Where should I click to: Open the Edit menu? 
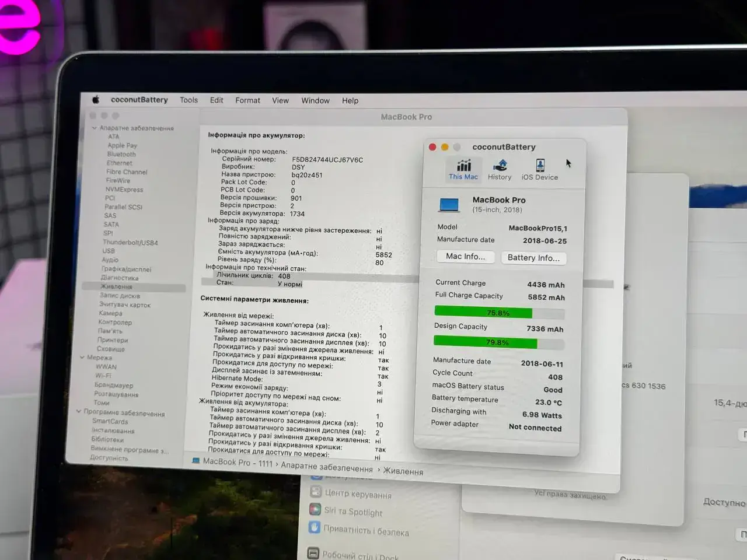click(217, 100)
